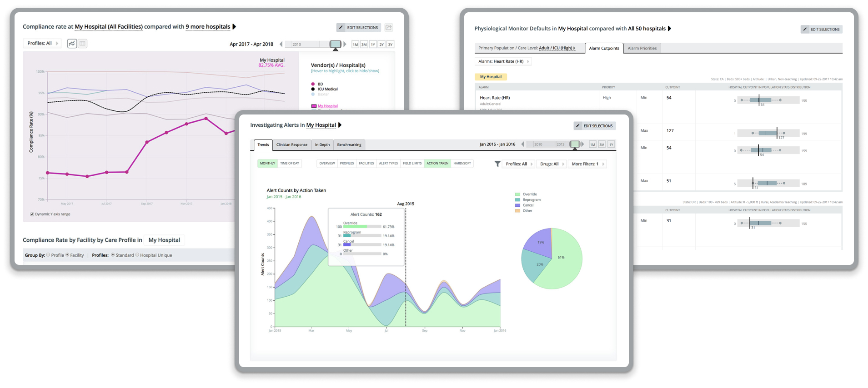Open Profiles: All filter in Alerts panel
The image size is (868, 388).
pos(518,164)
